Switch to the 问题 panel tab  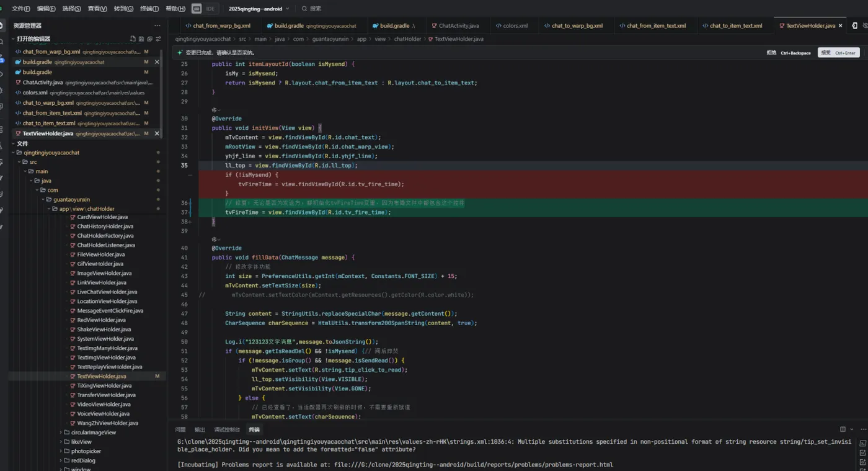coord(180,429)
